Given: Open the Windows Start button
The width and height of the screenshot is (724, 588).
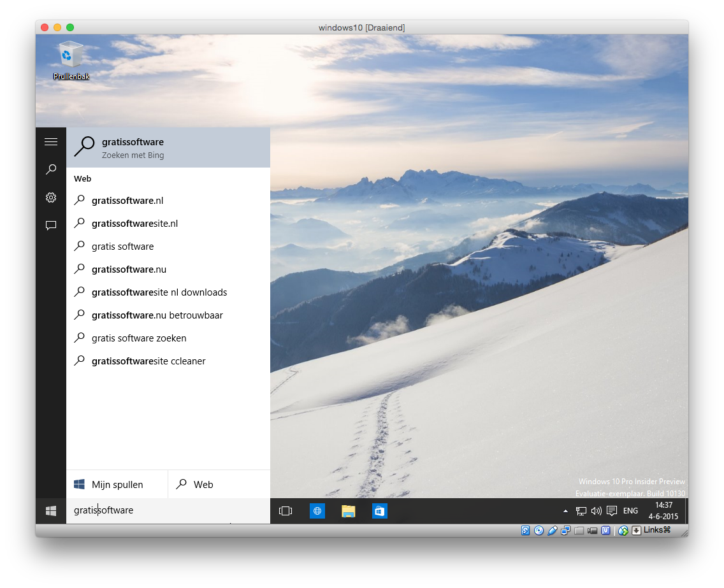Looking at the screenshot, I should (x=51, y=510).
